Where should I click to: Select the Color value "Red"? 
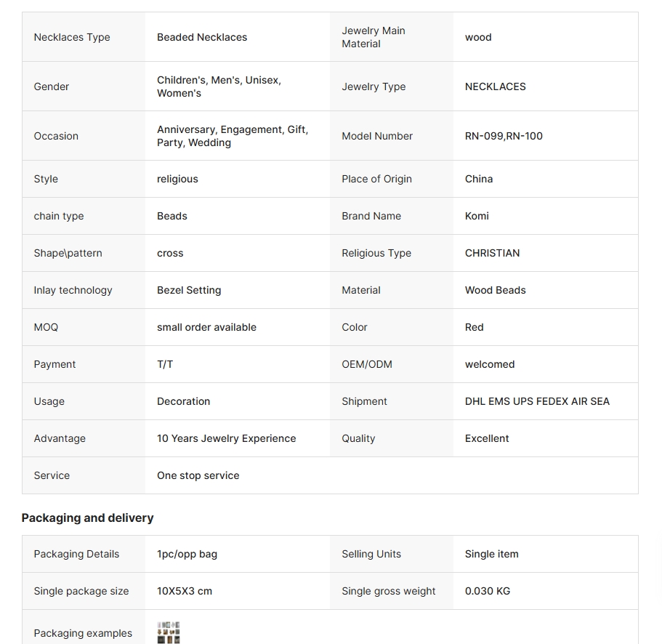[474, 327]
